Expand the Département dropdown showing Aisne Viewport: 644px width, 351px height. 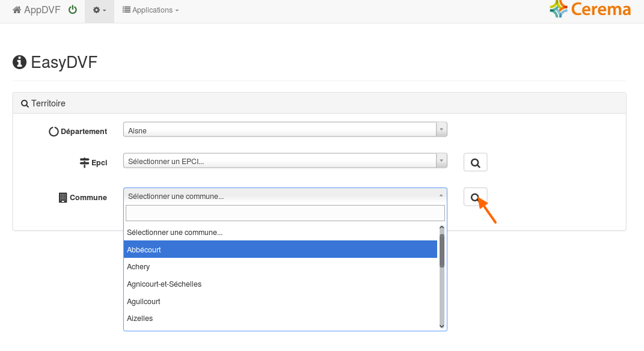285,130
